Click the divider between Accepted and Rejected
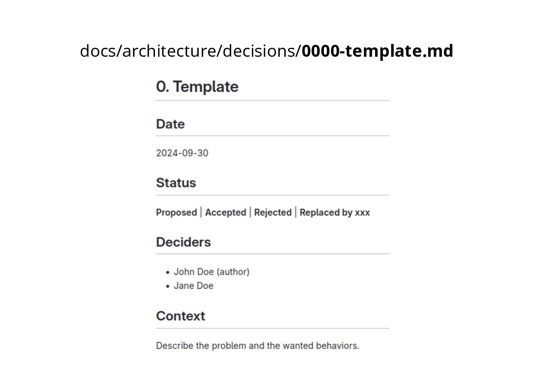Screen dimensions: 538x392 pos(250,212)
